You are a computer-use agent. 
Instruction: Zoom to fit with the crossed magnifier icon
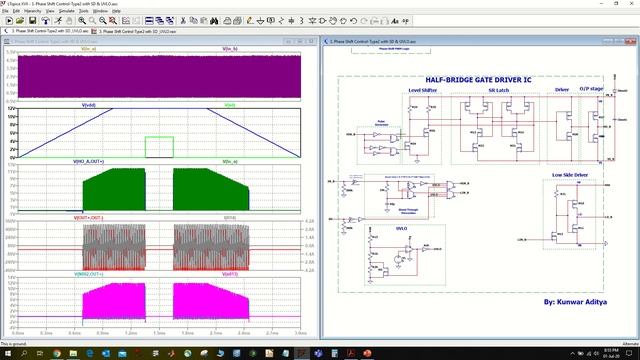tap(113, 21)
